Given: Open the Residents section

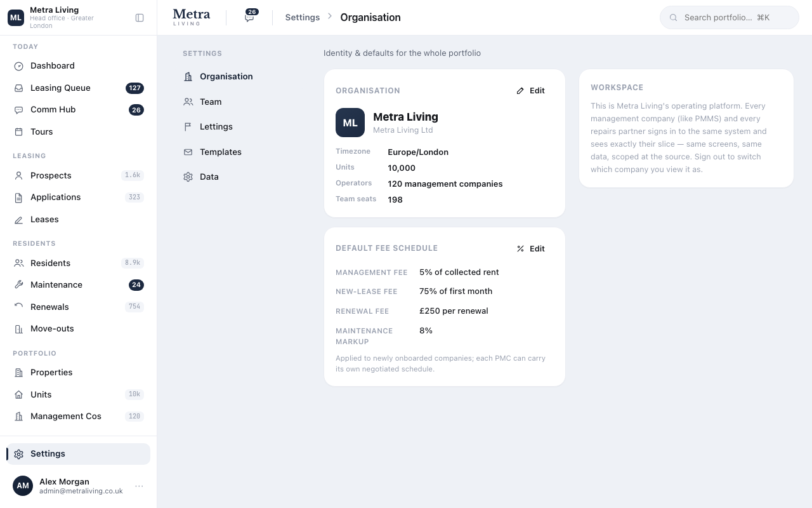Looking at the screenshot, I should (x=79, y=264).
